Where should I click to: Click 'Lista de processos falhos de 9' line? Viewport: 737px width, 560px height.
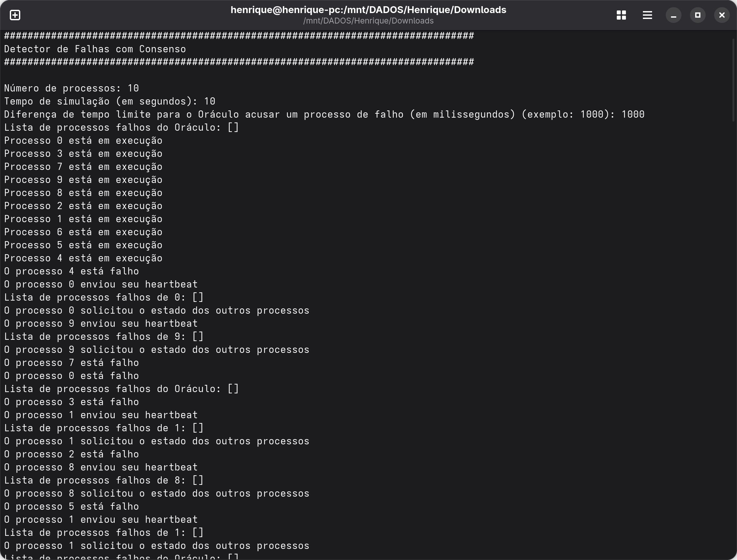pyautogui.click(x=103, y=337)
